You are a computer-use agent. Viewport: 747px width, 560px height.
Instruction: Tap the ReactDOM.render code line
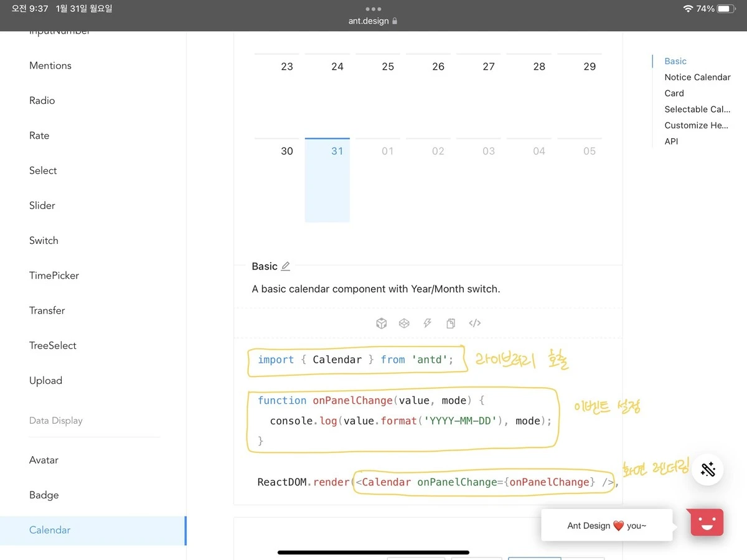tap(438, 482)
